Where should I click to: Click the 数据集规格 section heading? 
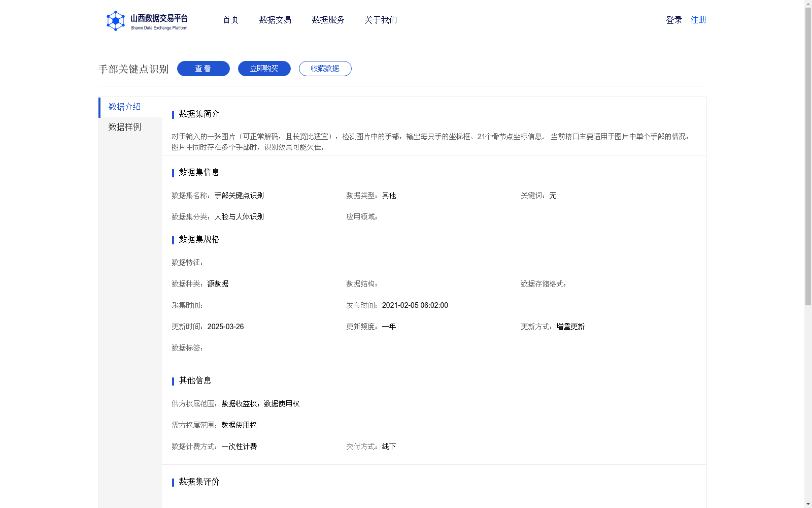199,239
